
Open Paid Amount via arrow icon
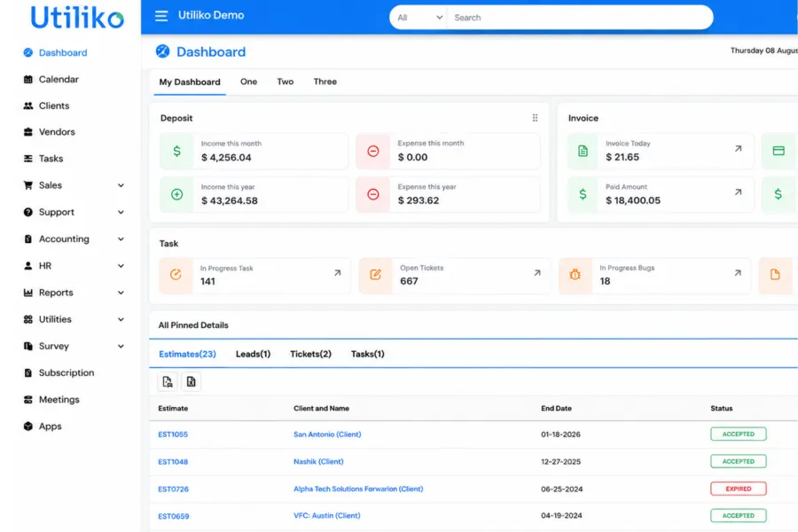point(738,192)
